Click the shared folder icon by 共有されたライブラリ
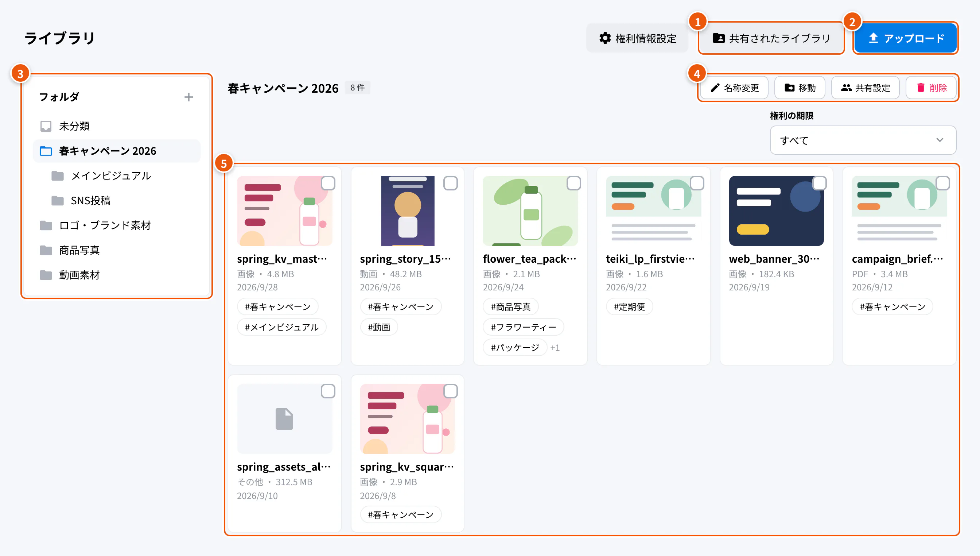 click(x=719, y=38)
